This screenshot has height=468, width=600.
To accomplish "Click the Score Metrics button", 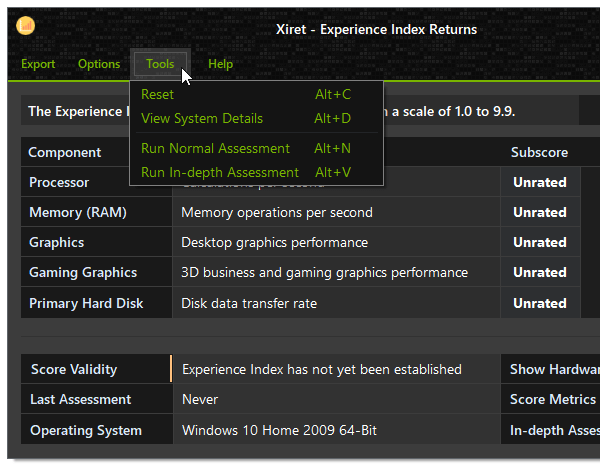I will pyautogui.click(x=550, y=399).
